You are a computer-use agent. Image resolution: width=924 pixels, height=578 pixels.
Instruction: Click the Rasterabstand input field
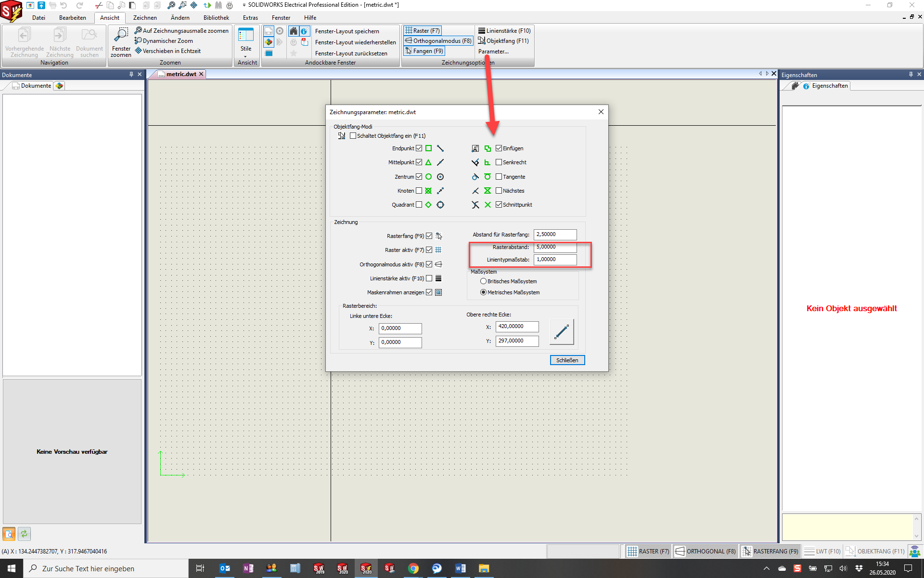tap(555, 247)
